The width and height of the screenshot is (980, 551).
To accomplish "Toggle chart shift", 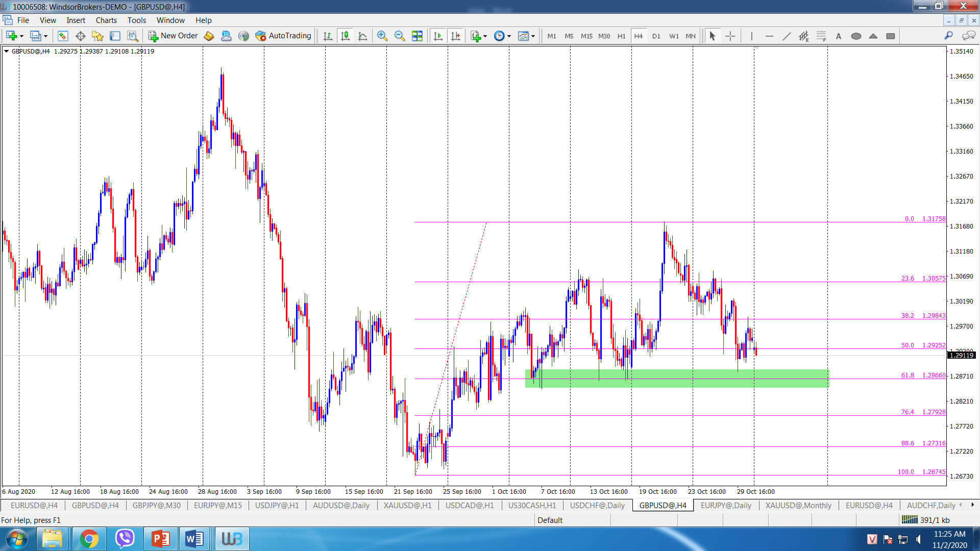I will 455,36.
